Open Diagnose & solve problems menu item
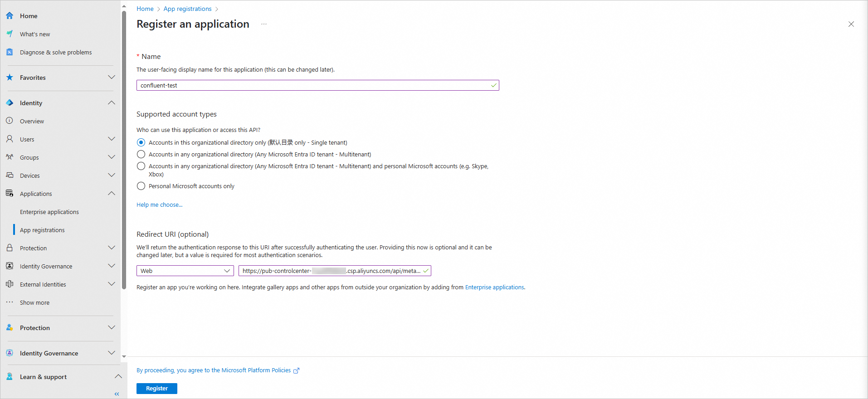Viewport: 868px width, 399px height. pyautogui.click(x=56, y=52)
